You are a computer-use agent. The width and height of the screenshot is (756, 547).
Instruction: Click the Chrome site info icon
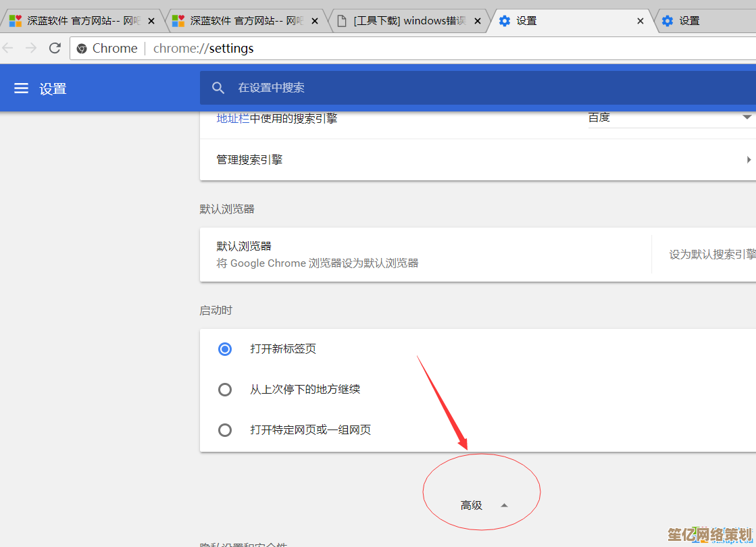(82, 49)
